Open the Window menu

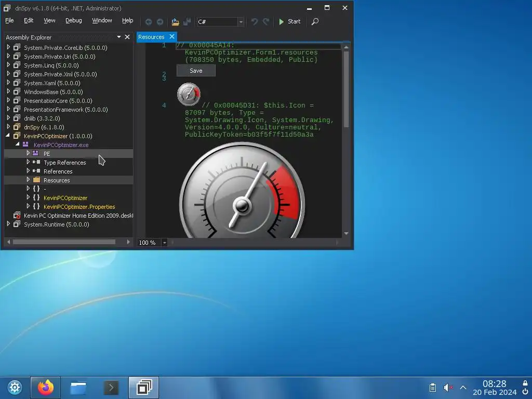pyautogui.click(x=102, y=20)
